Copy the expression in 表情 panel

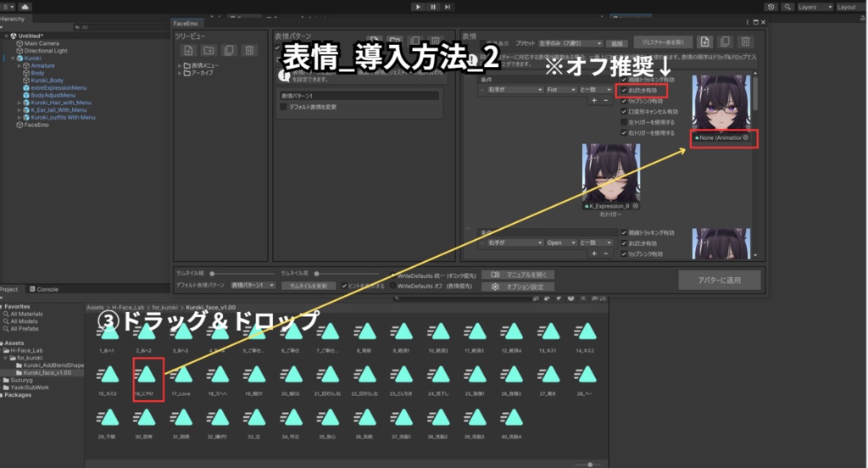pyautogui.click(x=725, y=42)
